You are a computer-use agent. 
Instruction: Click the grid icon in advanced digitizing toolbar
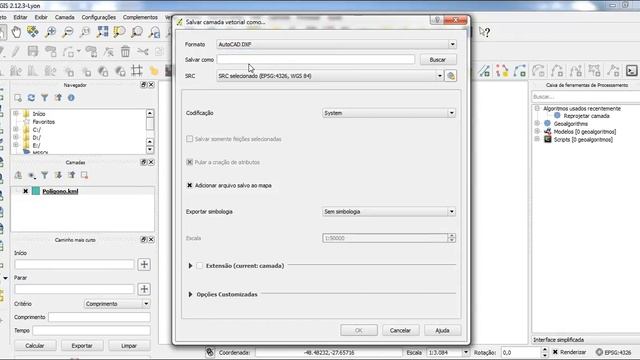tap(137, 71)
